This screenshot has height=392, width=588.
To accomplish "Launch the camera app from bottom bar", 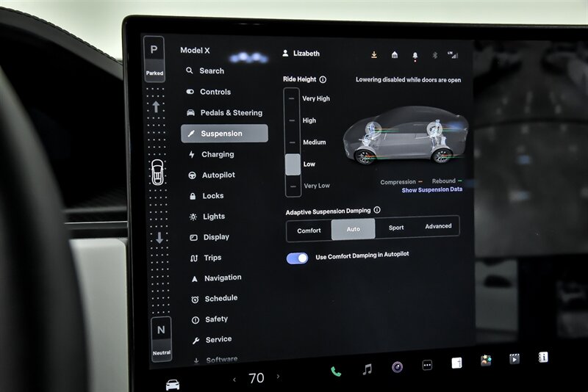I will coord(397,367).
